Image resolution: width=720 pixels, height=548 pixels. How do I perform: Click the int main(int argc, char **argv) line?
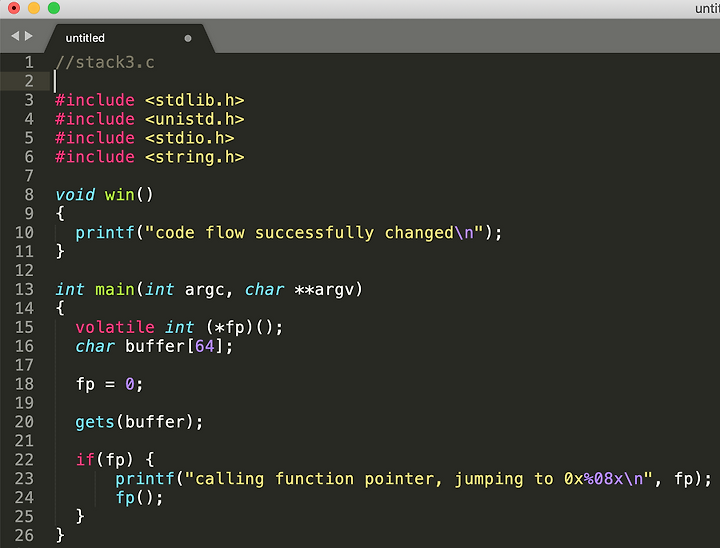(209, 289)
